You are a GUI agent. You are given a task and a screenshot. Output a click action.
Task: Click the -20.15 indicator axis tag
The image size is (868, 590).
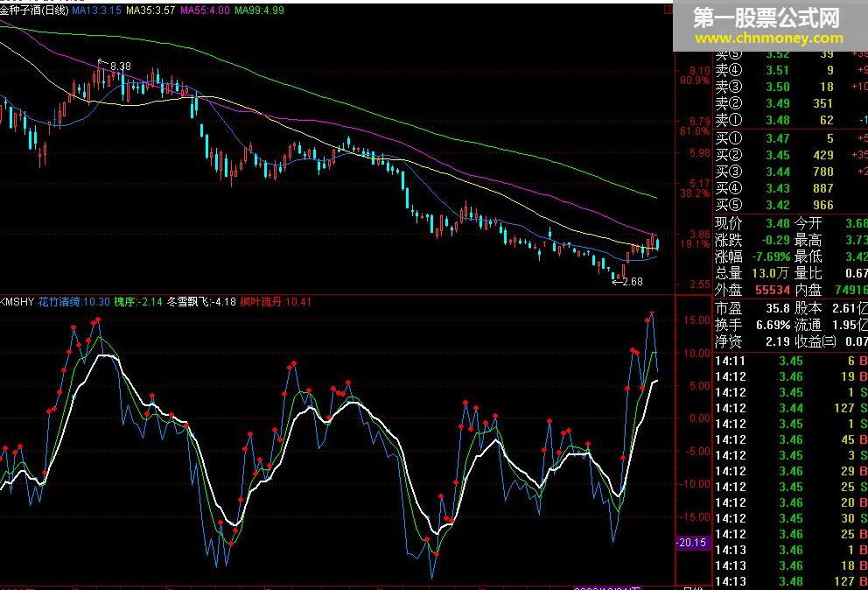pos(692,543)
